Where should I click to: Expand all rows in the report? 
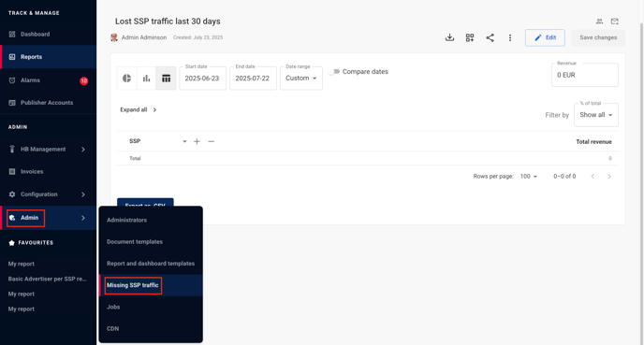click(x=139, y=110)
